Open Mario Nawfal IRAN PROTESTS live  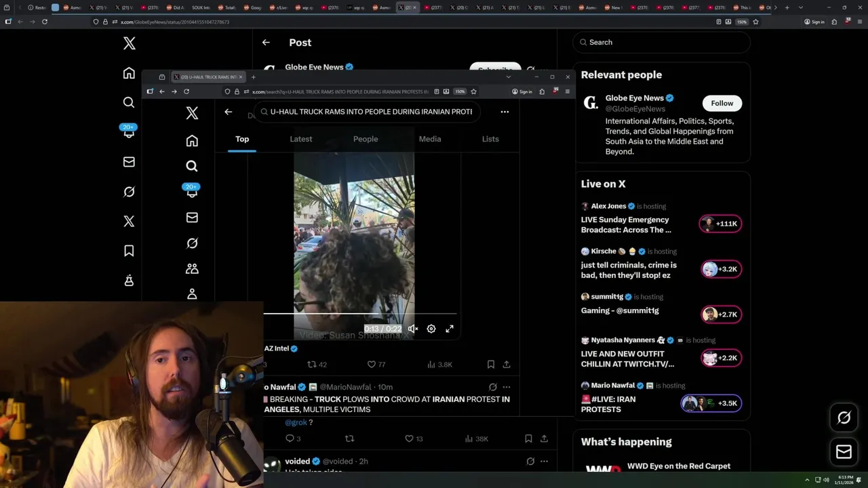(x=661, y=398)
